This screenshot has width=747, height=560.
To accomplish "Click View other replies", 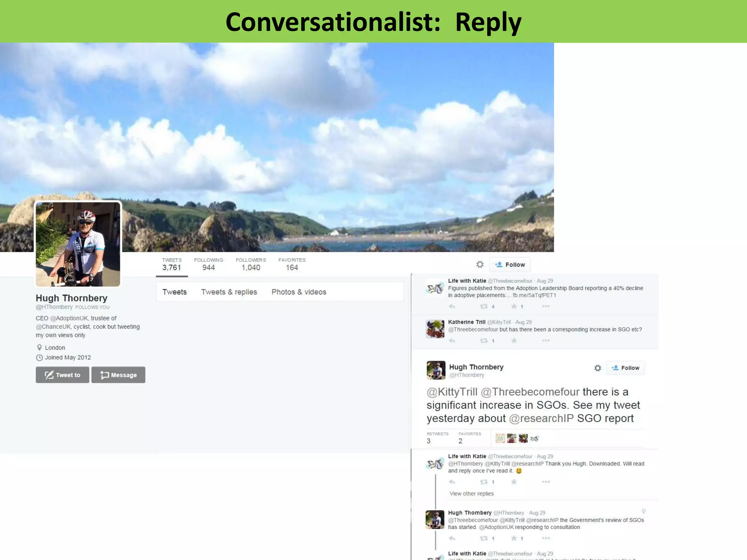I will [471, 494].
